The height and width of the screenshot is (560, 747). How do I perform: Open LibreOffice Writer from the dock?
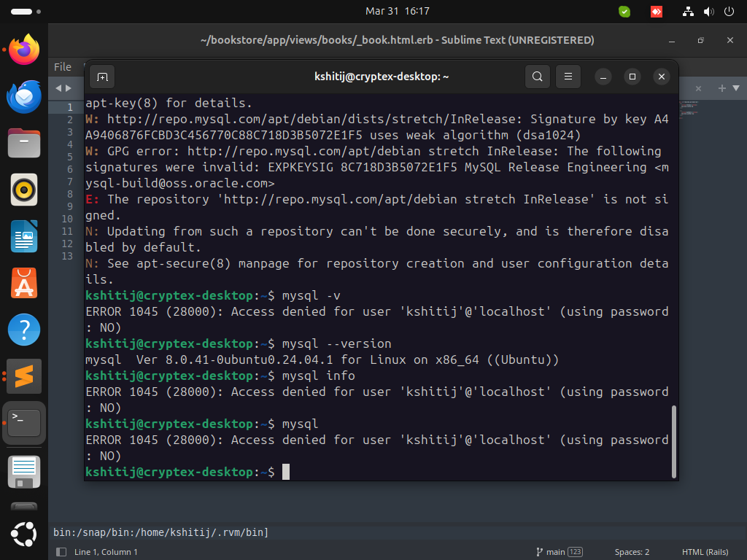[x=24, y=236]
